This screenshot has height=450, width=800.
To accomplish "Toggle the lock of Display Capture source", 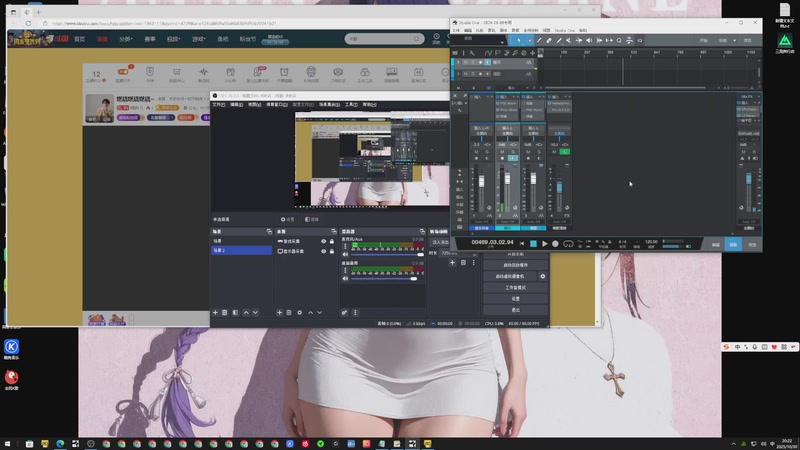I will 332,252.
